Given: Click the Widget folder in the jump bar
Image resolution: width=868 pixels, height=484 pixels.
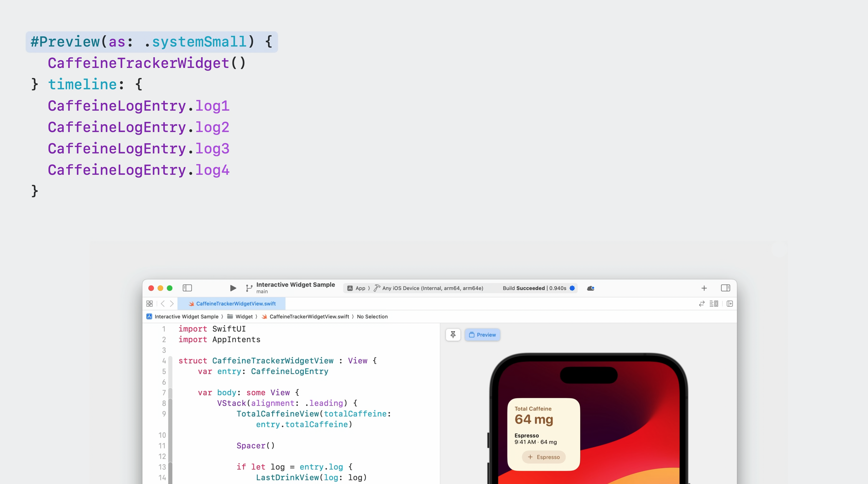Looking at the screenshot, I should [x=240, y=317].
